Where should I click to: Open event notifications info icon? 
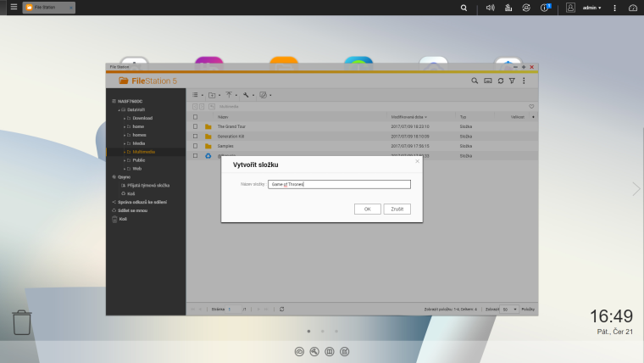545,8
